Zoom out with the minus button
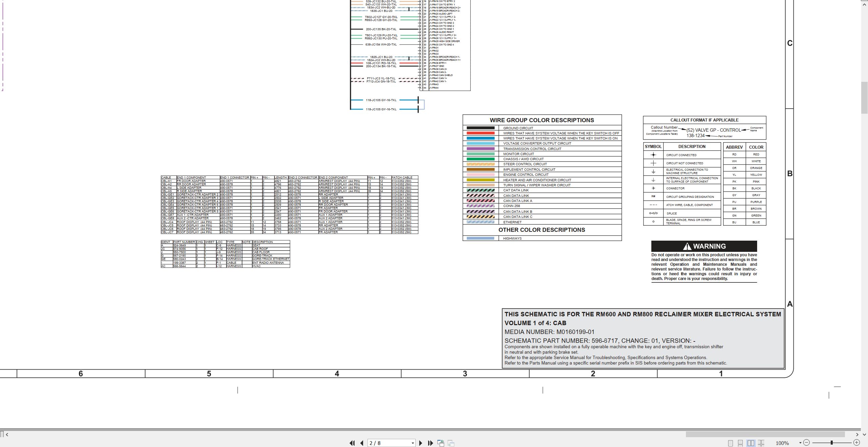 pyautogui.click(x=807, y=443)
